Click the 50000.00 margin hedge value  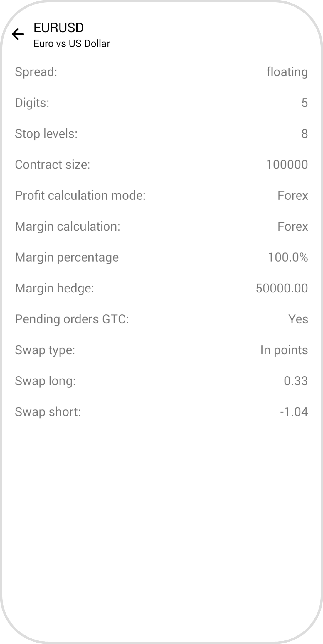(x=282, y=288)
